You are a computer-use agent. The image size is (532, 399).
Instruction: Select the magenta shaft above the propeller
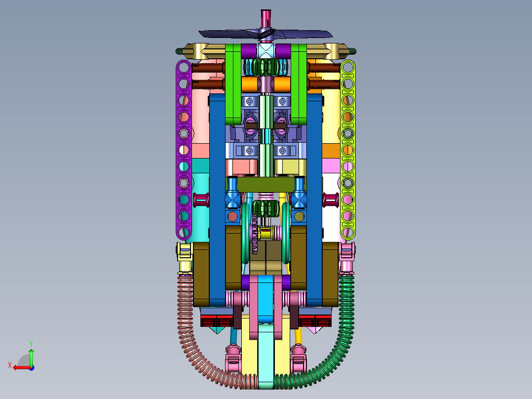pos(266,18)
